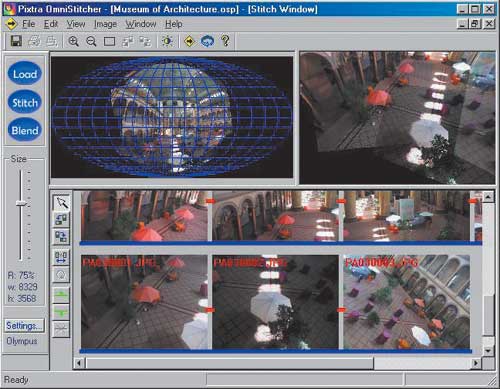This screenshot has height=389, width=500.
Task: Click the h: 3568 height value
Action: 22,298
